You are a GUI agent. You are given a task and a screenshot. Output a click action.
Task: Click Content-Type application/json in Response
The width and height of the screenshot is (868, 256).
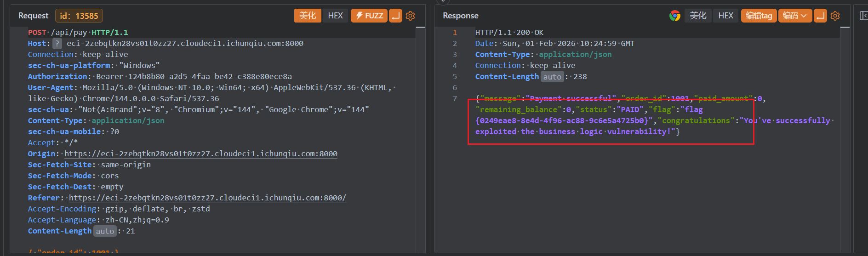(543, 54)
